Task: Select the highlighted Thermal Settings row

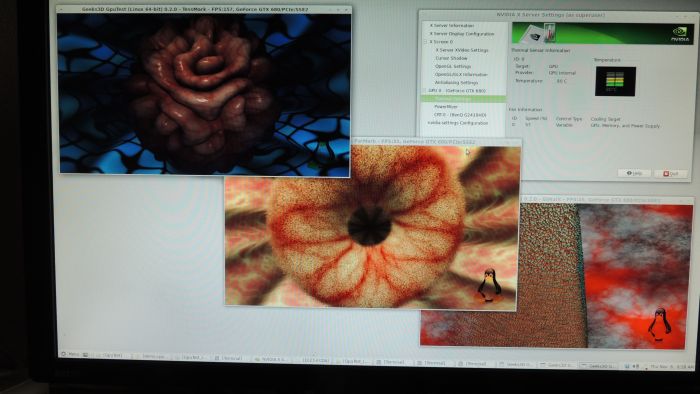Action: (x=463, y=99)
